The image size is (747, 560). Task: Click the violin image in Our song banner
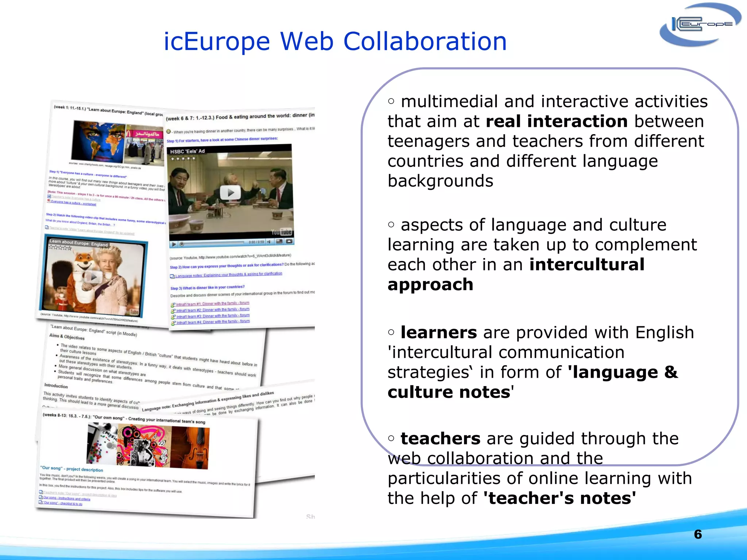[190, 448]
